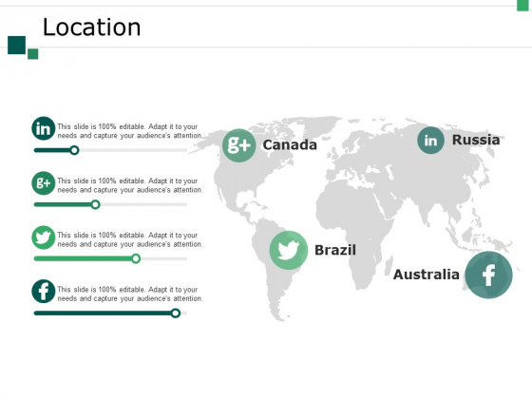Click the Brazil label on the map
Screen dimensions: 532x399
pos(335,250)
